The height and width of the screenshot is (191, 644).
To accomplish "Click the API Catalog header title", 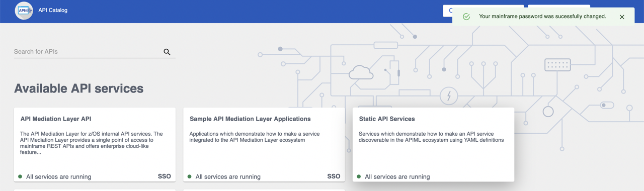I will tap(53, 10).
